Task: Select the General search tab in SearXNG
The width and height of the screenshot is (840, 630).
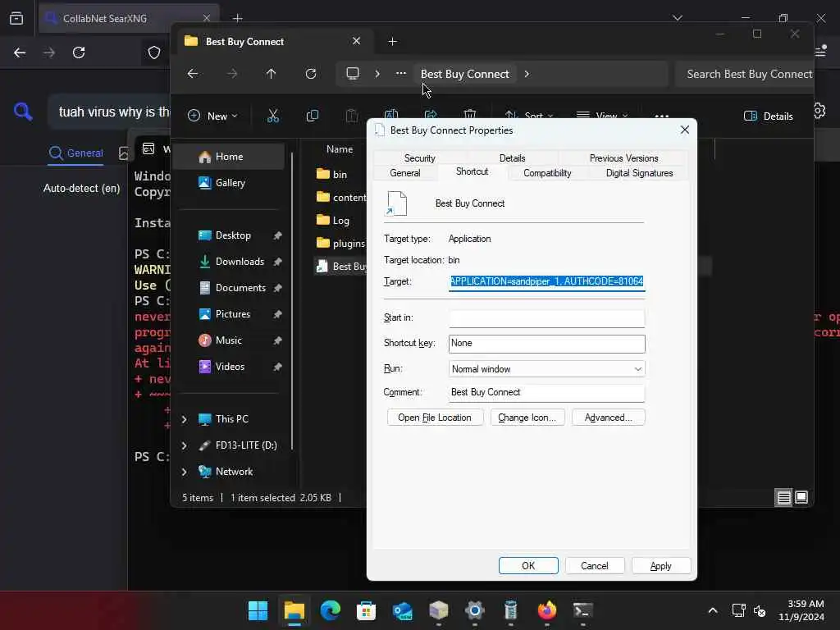Action: pos(75,153)
